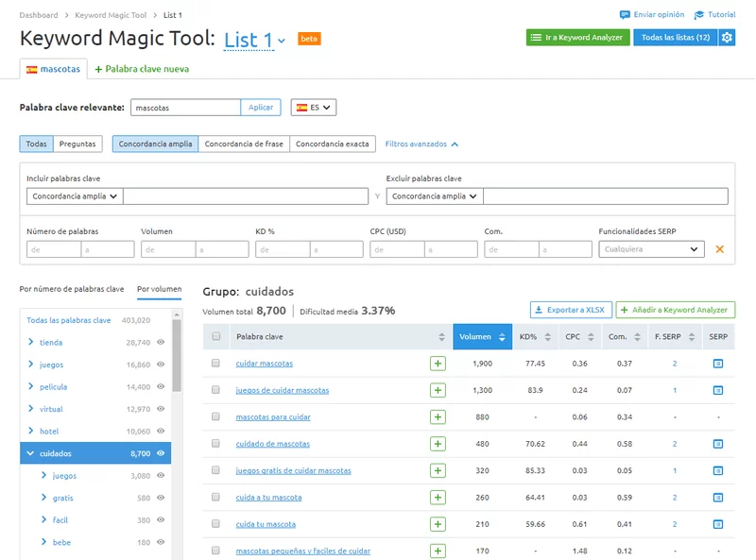Check the box for 'cuida a tu mascota'
Screen dimensions: 756x560
(215, 497)
